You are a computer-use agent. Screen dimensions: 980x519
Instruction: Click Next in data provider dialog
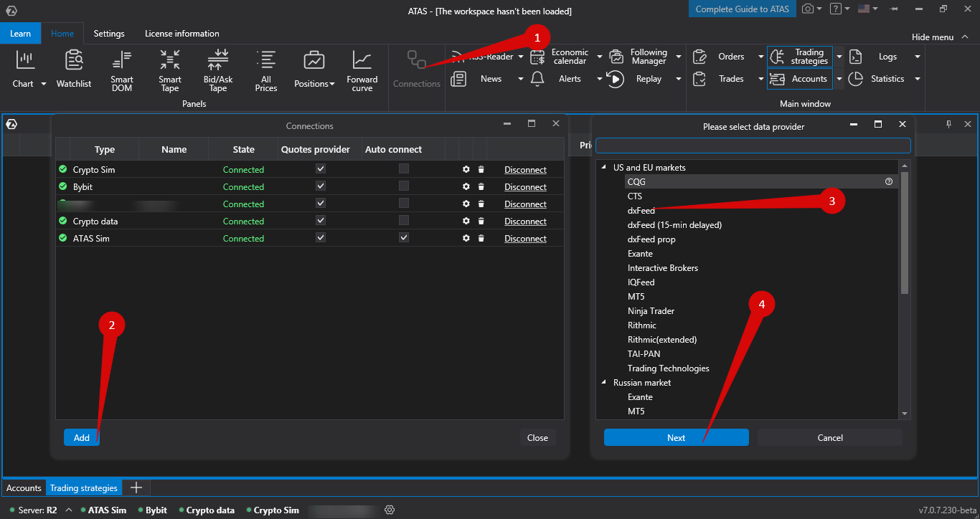coord(676,437)
